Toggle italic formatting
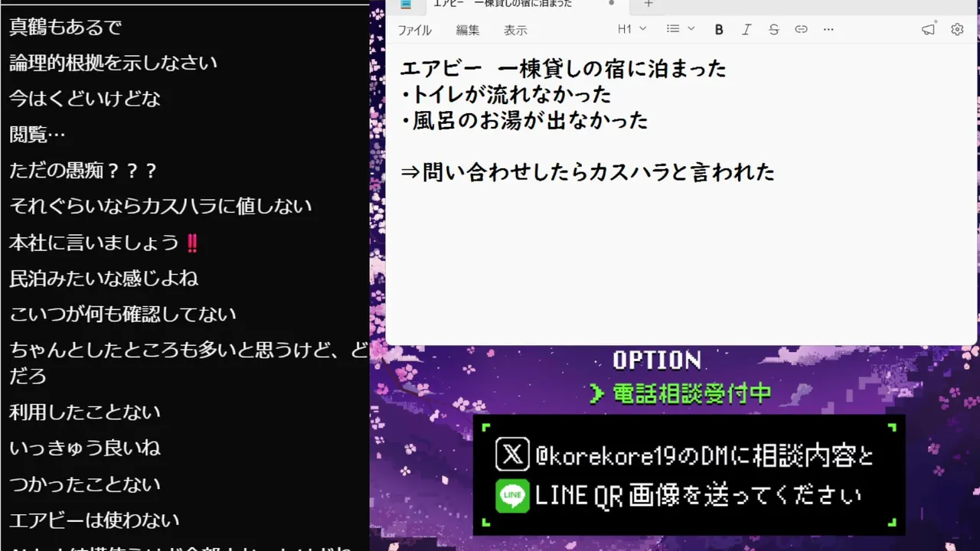The height and width of the screenshot is (551, 980). tap(746, 29)
